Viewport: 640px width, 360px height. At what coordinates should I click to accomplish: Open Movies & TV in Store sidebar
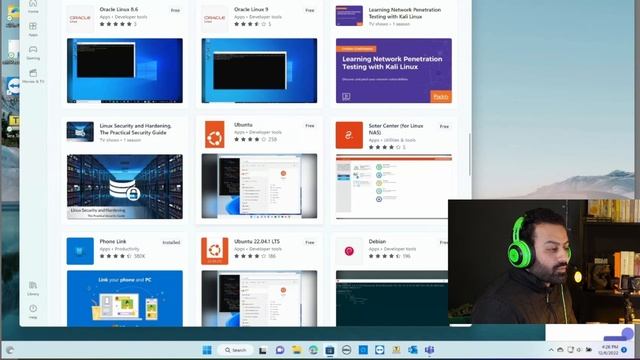(x=33, y=76)
